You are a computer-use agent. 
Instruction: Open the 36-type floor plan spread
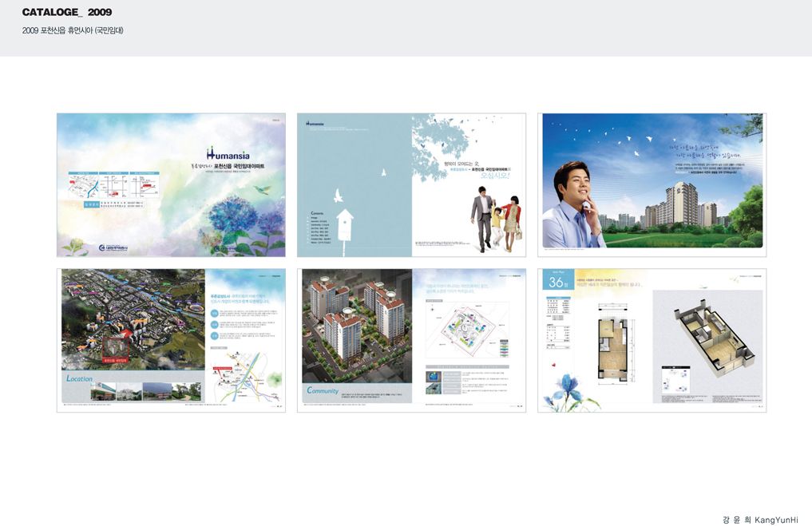point(652,340)
